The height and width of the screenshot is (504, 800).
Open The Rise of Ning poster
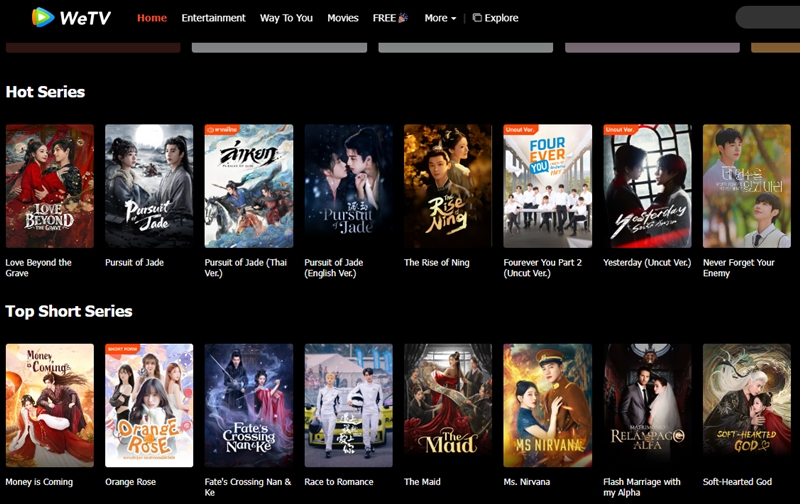(448, 186)
